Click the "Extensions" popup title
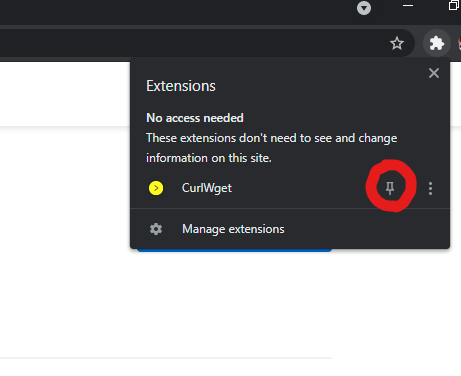The width and height of the screenshot is (461, 376). (x=181, y=86)
